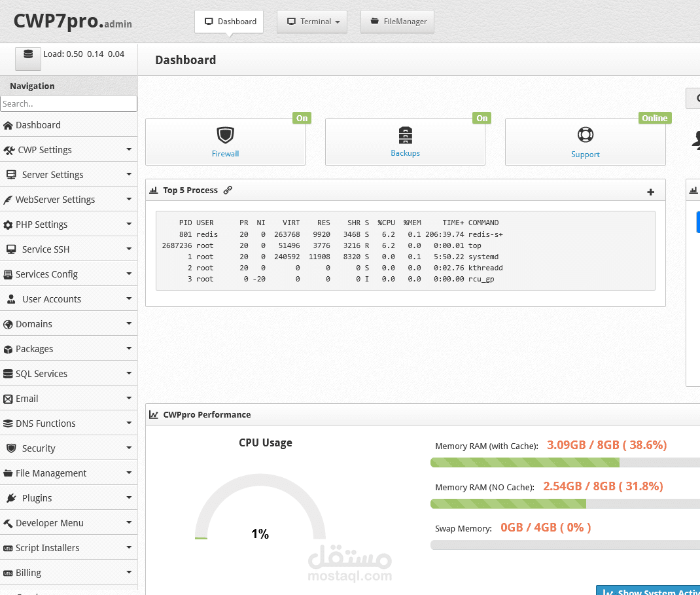Open the Email menu in navigation
This screenshot has height=595, width=700.
point(69,399)
